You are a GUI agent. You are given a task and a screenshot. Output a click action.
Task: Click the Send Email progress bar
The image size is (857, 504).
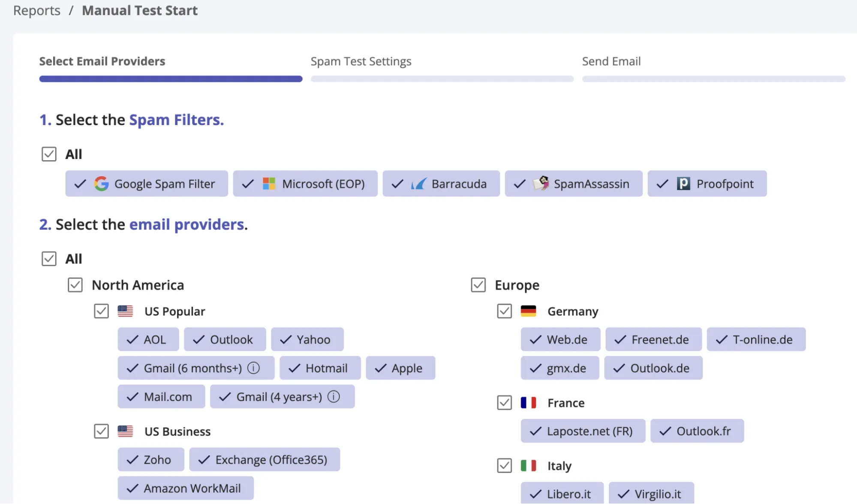[x=713, y=79]
